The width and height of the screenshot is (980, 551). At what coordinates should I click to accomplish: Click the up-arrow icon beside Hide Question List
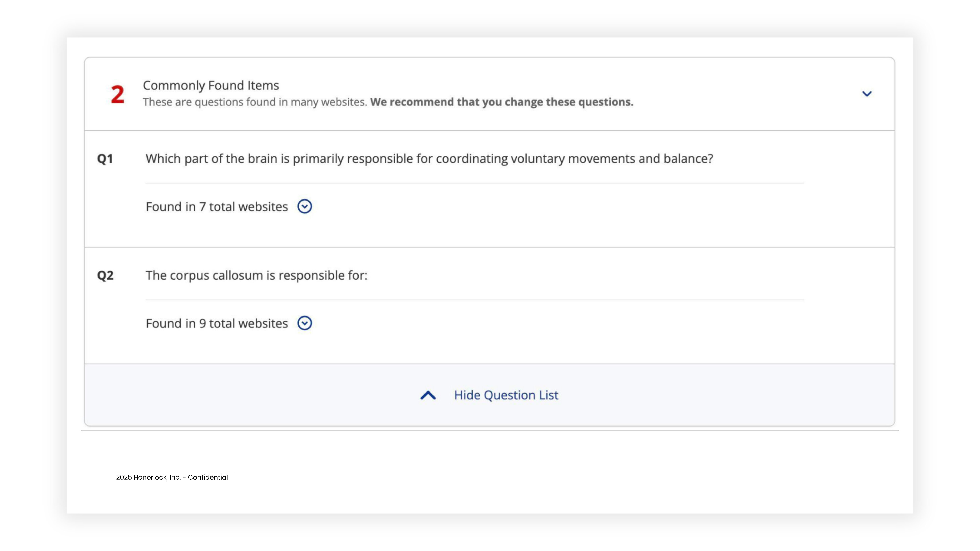[428, 395]
